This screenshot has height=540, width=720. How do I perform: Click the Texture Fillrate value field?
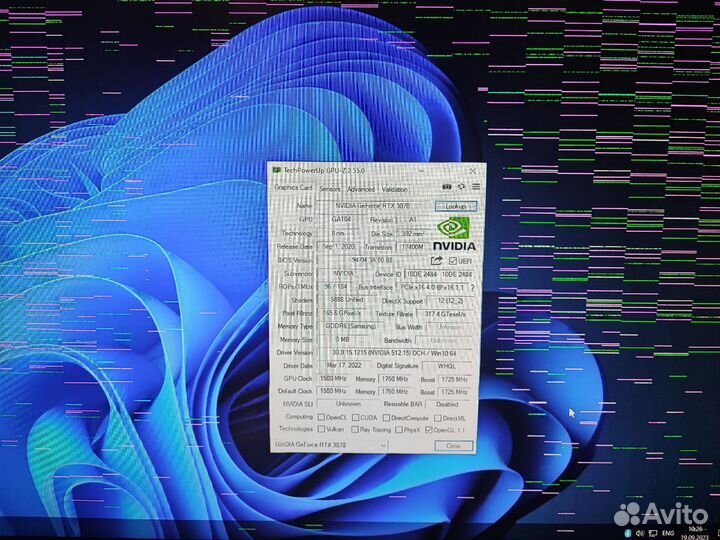coord(445,315)
